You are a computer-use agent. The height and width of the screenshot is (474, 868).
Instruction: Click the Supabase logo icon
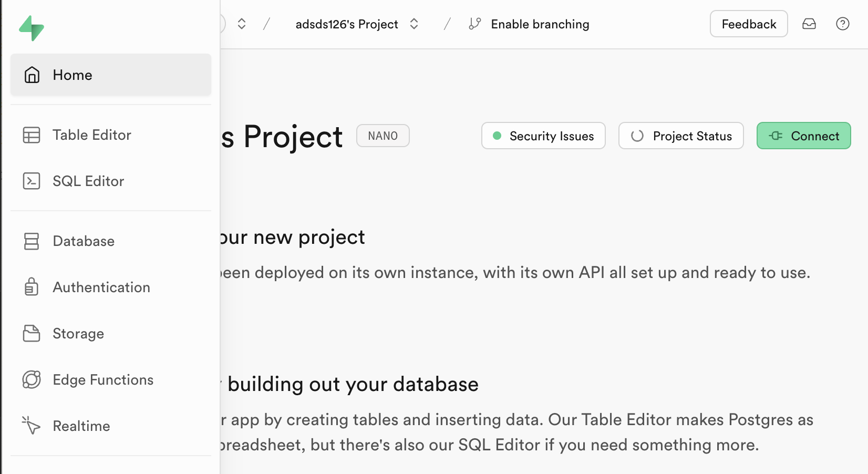(32, 28)
